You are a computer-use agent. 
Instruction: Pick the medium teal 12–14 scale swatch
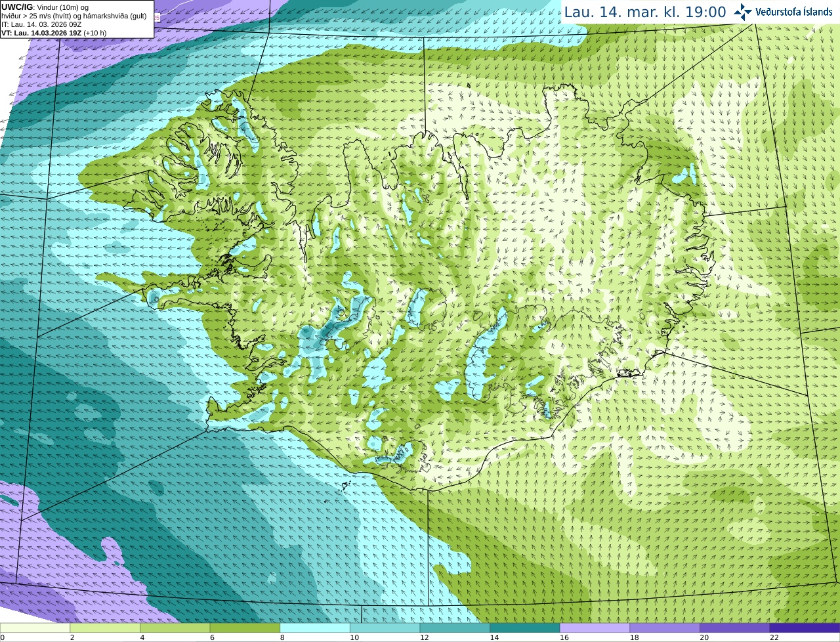coord(455,628)
